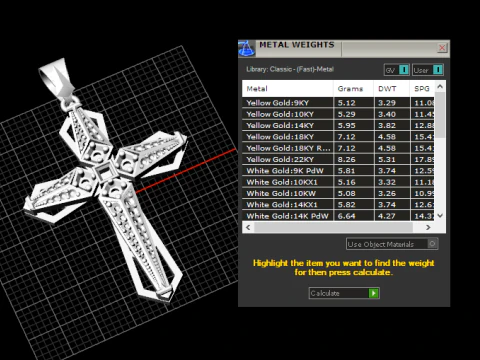This screenshot has height=360, width=480.
Task: Select the Yellow Gold:22KY row
Action: click(338, 159)
